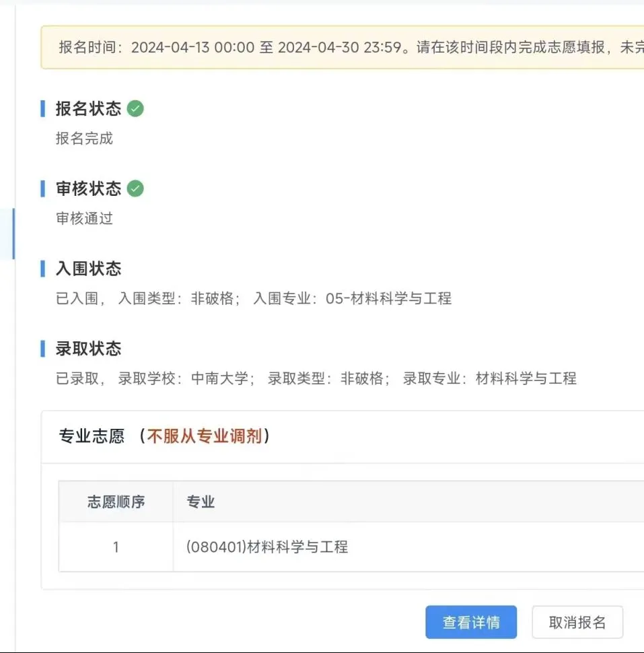Click the 录取学校 中南大学 text
The width and height of the screenshot is (644, 653).
(x=186, y=378)
